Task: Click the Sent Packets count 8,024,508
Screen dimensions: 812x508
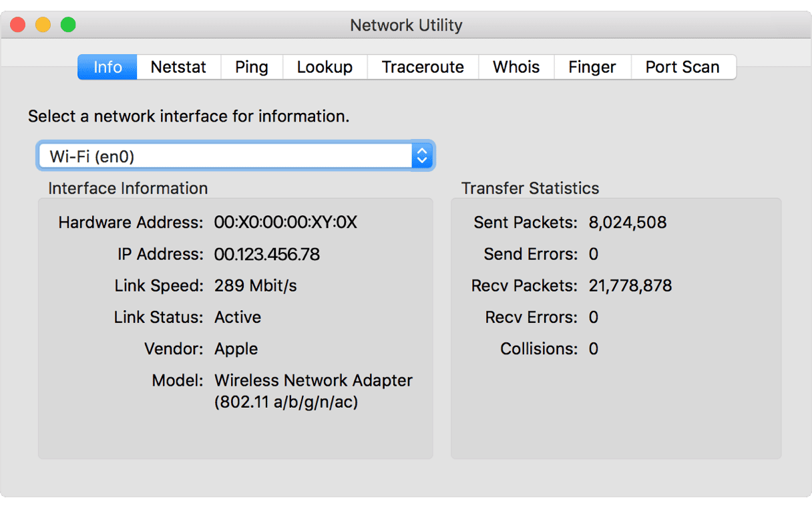Action: pos(627,223)
